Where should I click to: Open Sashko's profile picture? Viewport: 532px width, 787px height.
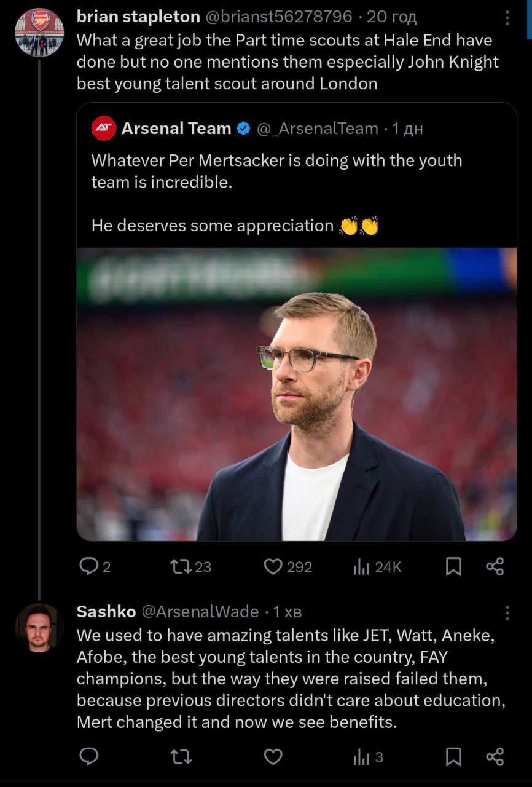tap(39, 628)
